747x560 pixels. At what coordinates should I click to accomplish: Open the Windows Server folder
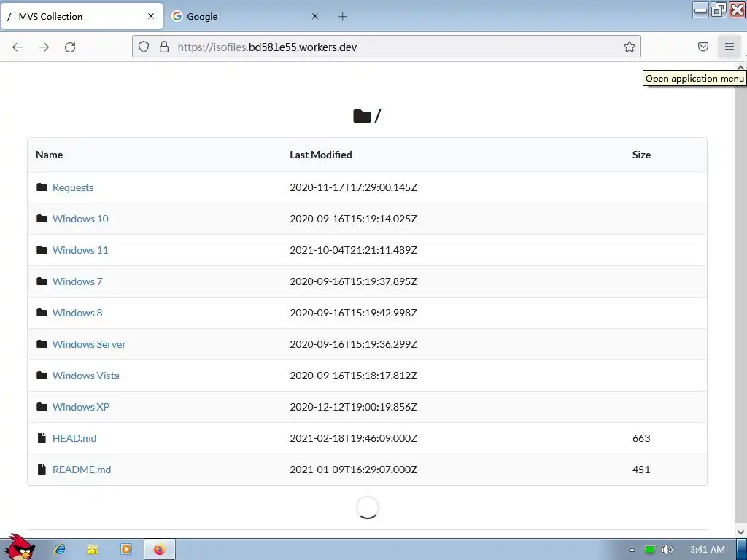pos(89,345)
